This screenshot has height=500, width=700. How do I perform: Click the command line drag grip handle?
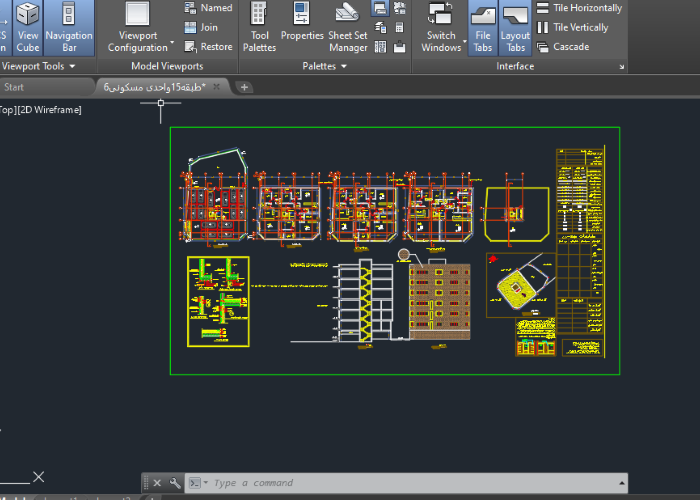146,483
